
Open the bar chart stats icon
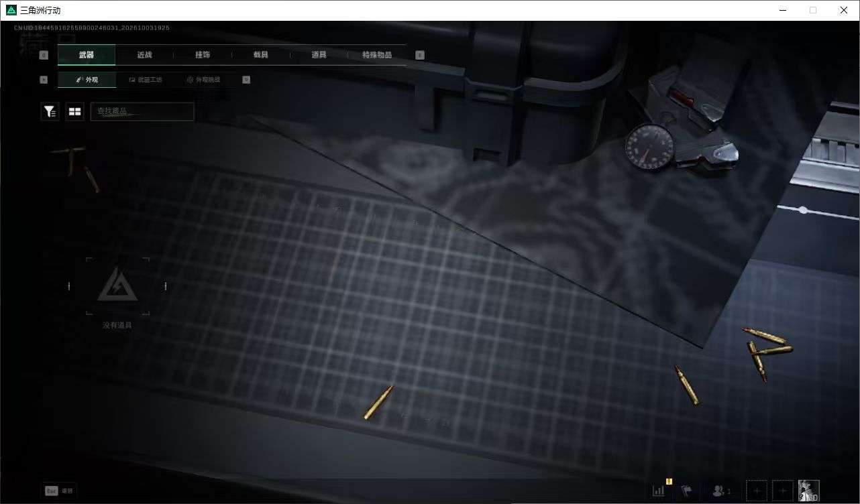(659, 491)
